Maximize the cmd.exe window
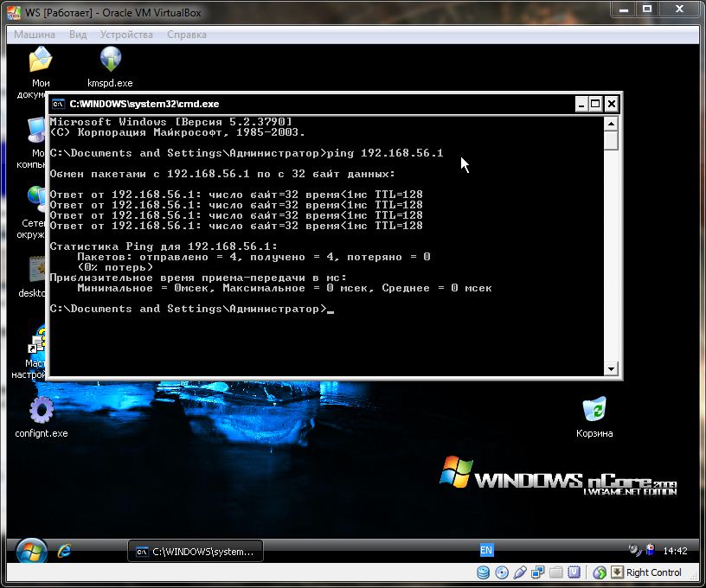Image resolution: width=706 pixels, height=588 pixels. [x=595, y=105]
